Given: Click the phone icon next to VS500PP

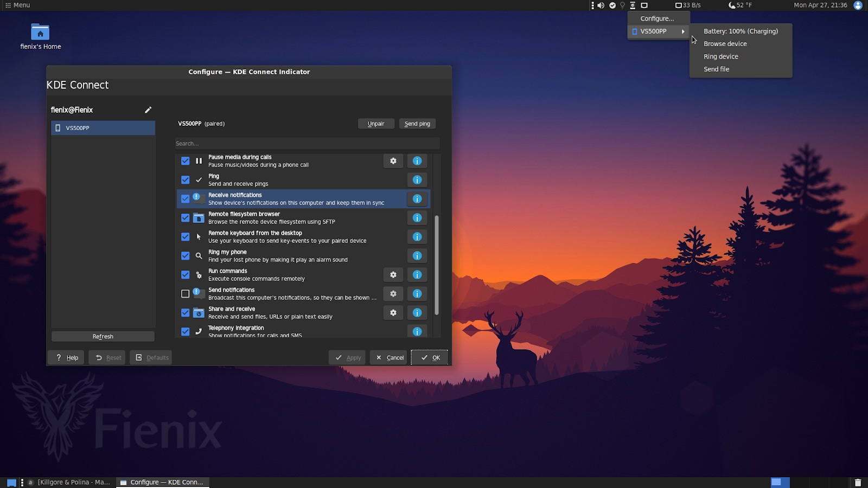Looking at the screenshot, I should (58, 128).
